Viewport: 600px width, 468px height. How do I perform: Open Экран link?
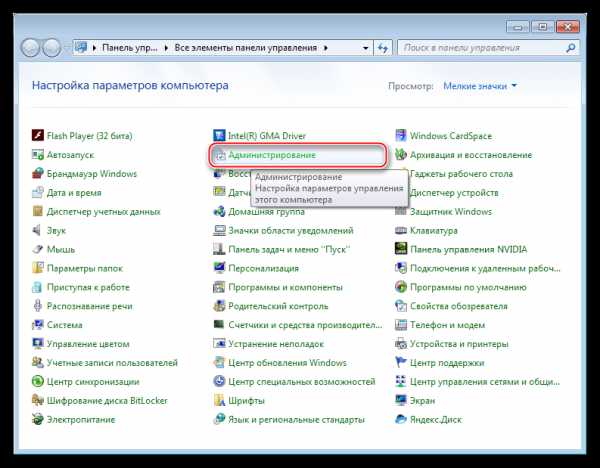click(422, 401)
